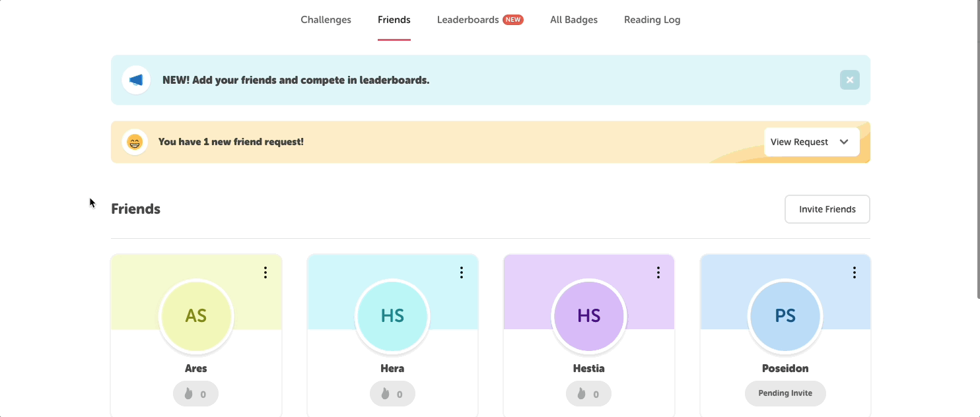Click the Poseidon PS avatar circle
Screen dimensions: 980x417
(x=785, y=316)
